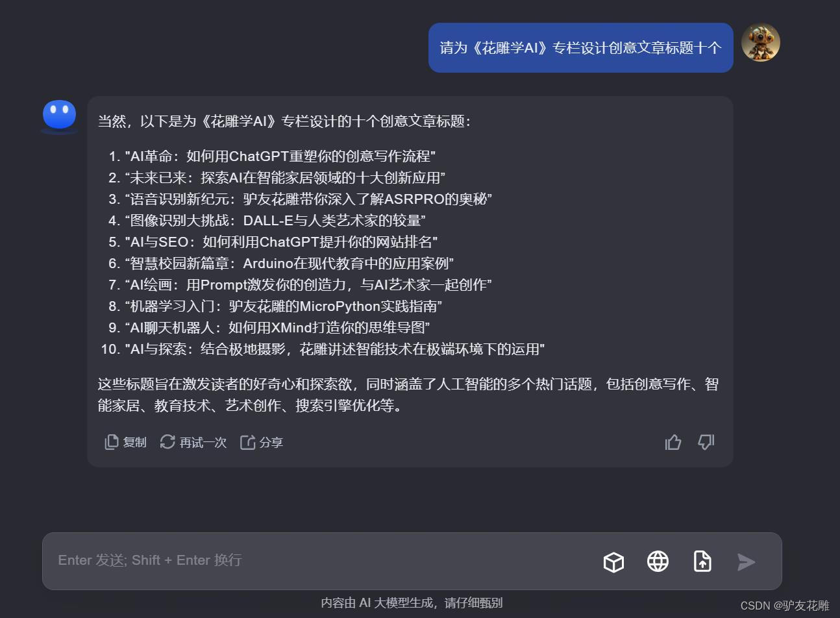This screenshot has height=618, width=840.
Task: Click the intro line 当然，以下是为《花雕学AI》专栏
Action: click(x=284, y=121)
